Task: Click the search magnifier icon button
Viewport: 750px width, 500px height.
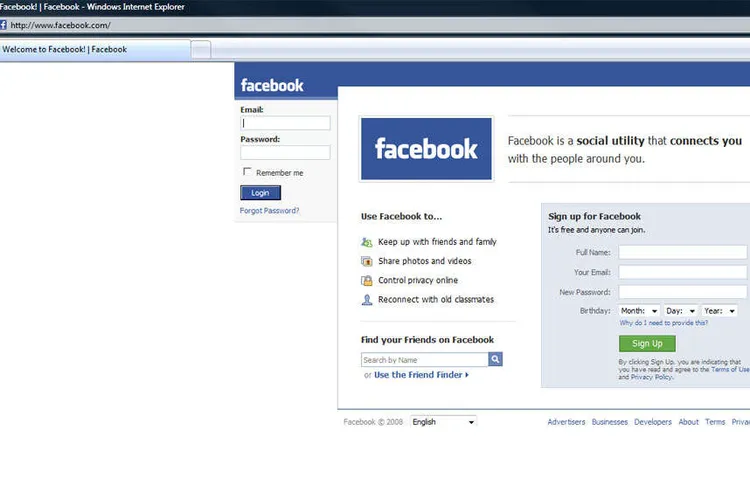Action: pyautogui.click(x=495, y=360)
